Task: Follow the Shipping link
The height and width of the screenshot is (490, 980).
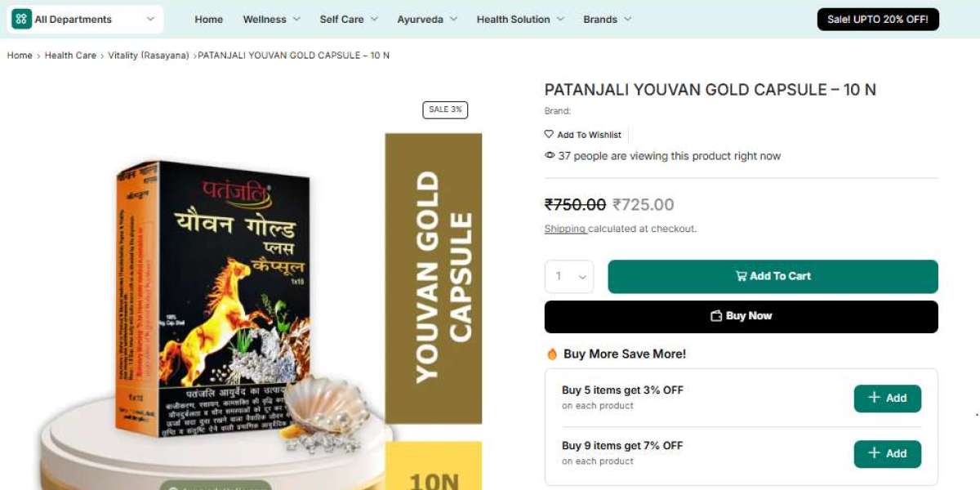Action: tap(565, 229)
